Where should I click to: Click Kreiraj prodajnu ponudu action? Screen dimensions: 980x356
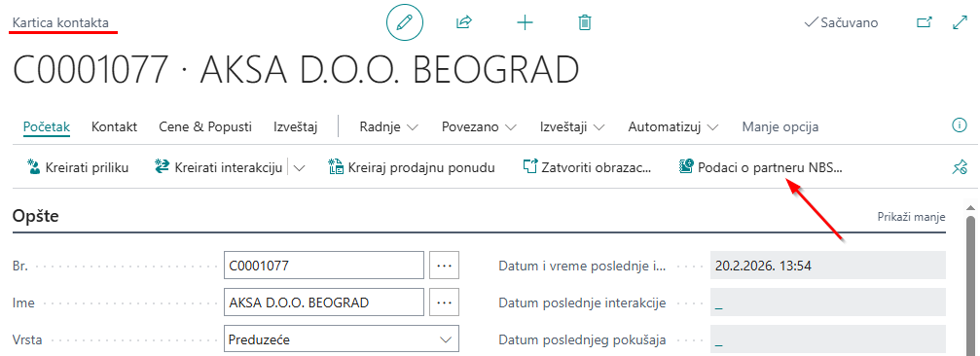click(412, 167)
